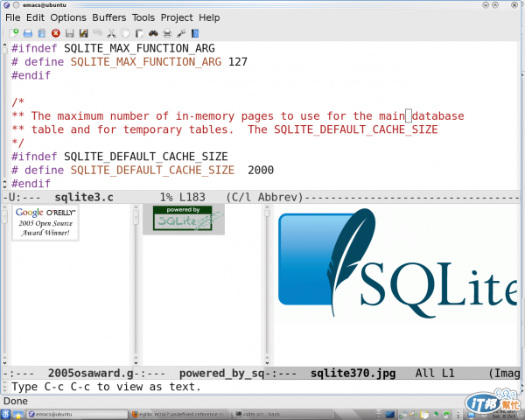Open the Buffers menu
This screenshot has width=525, height=420.
(x=109, y=17)
